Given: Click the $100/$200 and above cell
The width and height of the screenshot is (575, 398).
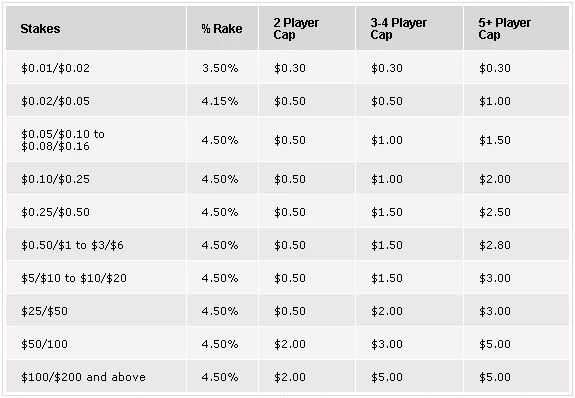Looking at the screenshot, I should 96,377.
